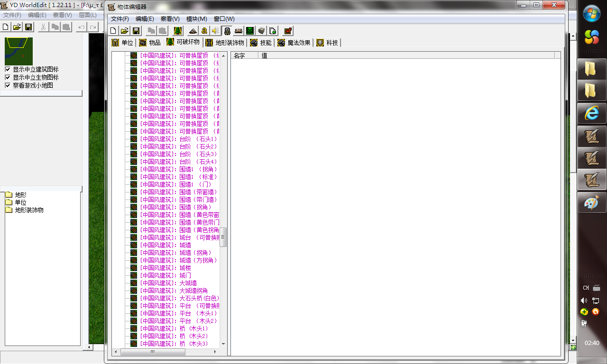Click the minimap thumbnail in WorldEdit
Image resolution: width=607 pixels, height=364 pixels.
pyautogui.click(x=19, y=51)
